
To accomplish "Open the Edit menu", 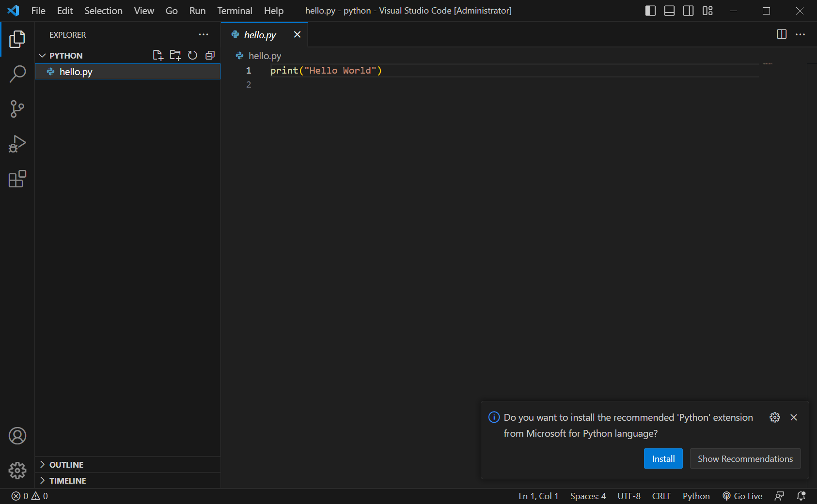I will (65, 11).
